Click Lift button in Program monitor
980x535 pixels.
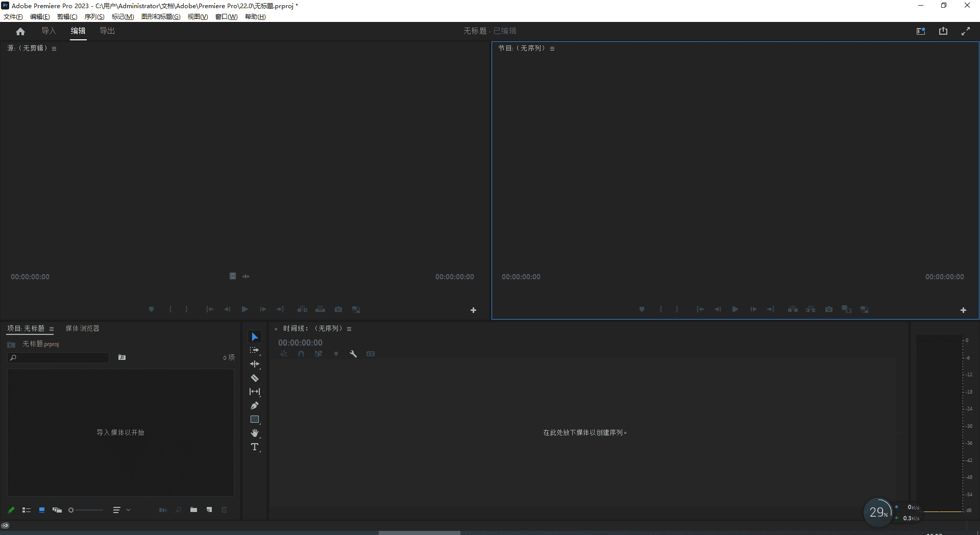pyautogui.click(x=793, y=309)
